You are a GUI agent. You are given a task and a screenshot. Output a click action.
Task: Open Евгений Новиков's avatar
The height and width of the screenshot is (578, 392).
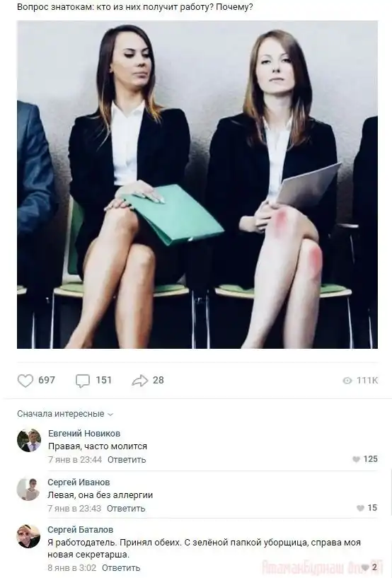click(x=29, y=440)
